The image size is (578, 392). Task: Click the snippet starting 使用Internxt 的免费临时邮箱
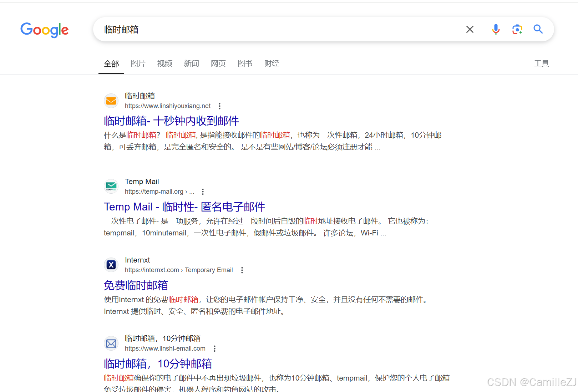[266, 305]
